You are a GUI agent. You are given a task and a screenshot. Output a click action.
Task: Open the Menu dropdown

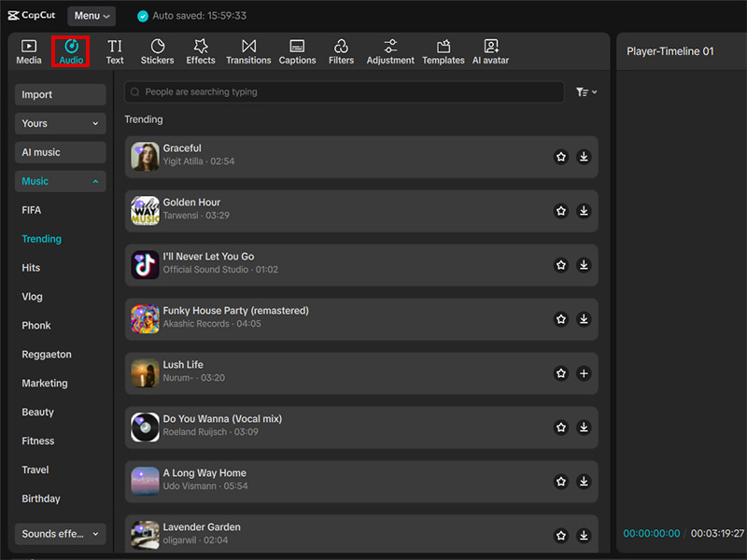click(x=92, y=16)
